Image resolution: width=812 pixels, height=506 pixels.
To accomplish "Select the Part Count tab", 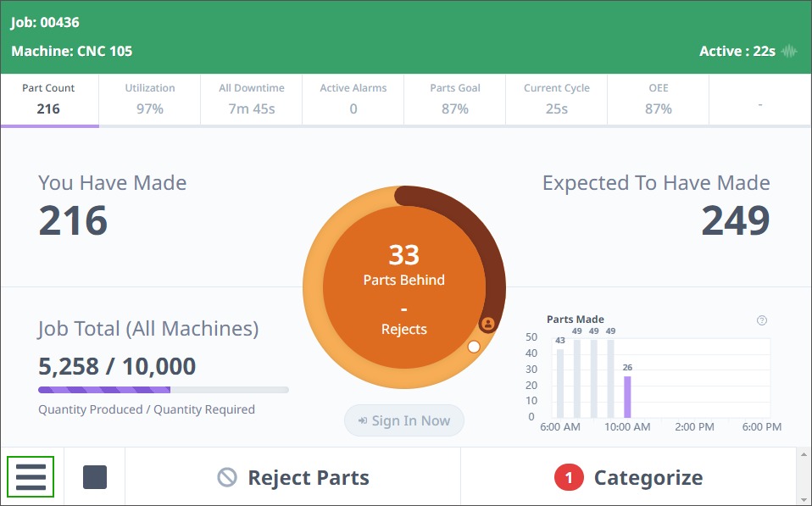I will coord(49,99).
